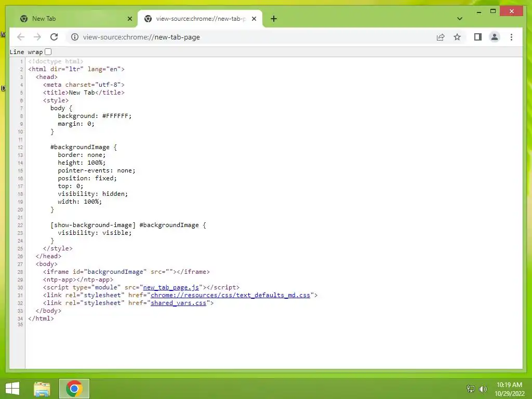Select the '</html>' closing line
This screenshot has width=532, height=399.
pos(41,318)
